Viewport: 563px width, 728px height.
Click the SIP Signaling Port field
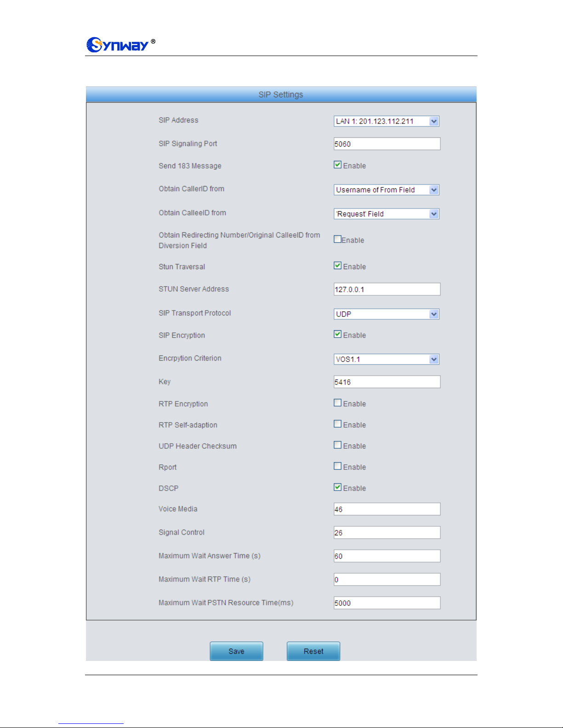point(387,144)
